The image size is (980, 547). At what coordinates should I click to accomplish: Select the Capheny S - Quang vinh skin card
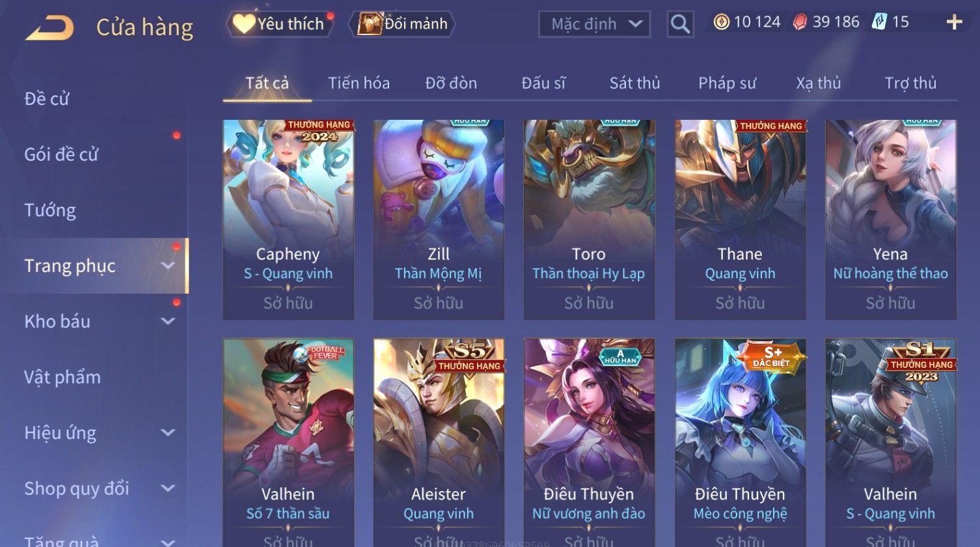[288, 219]
